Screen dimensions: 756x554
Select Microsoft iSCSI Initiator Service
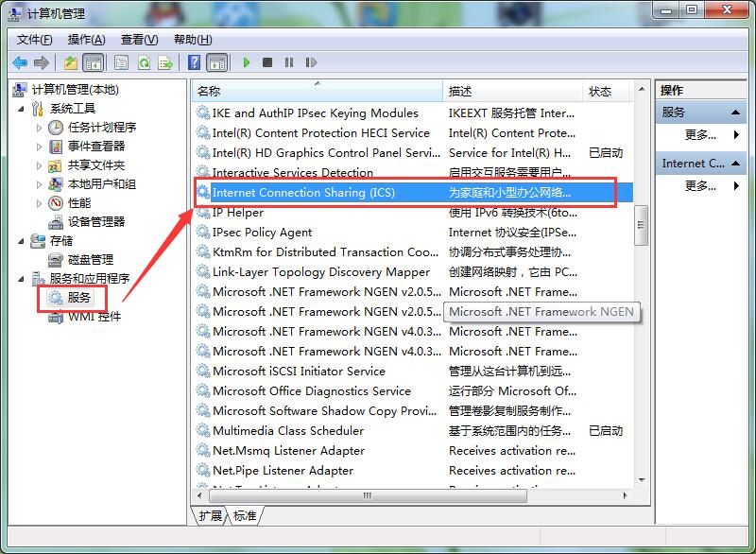413,372
